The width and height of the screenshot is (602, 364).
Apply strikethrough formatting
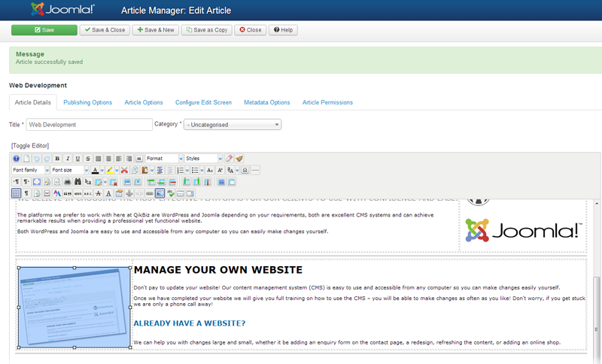pyautogui.click(x=88, y=159)
